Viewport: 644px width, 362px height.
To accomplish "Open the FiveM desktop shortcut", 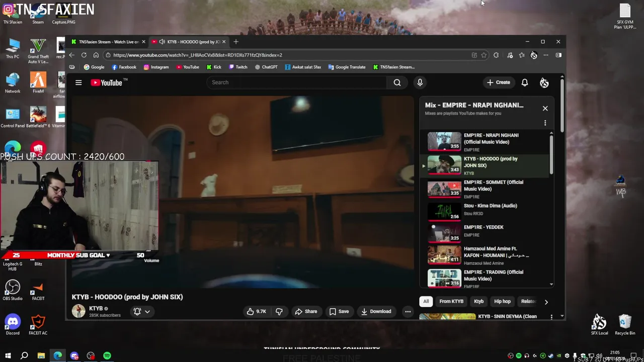I will click(38, 82).
